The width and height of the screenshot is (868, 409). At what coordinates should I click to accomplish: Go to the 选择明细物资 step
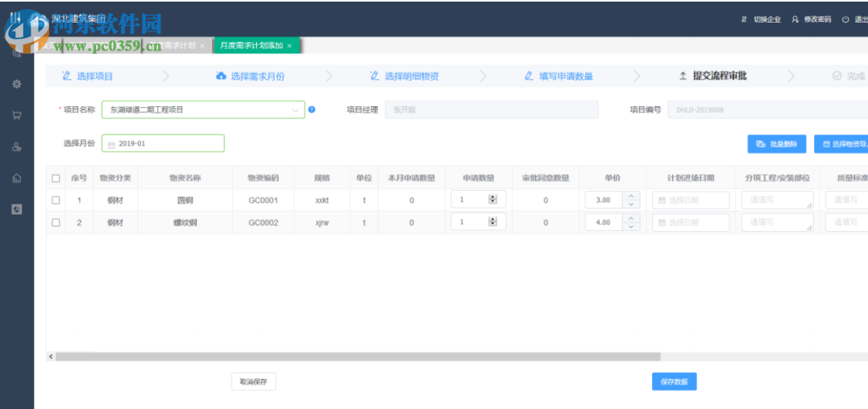(405, 76)
